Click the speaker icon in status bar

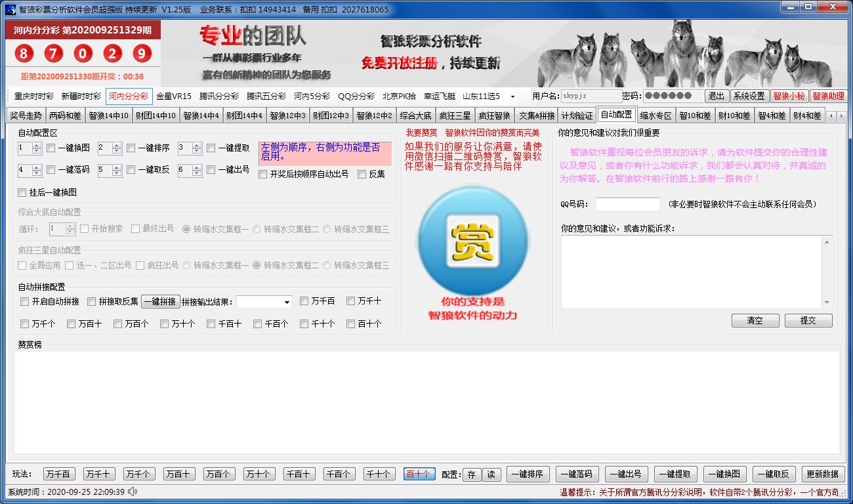coord(133,492)
